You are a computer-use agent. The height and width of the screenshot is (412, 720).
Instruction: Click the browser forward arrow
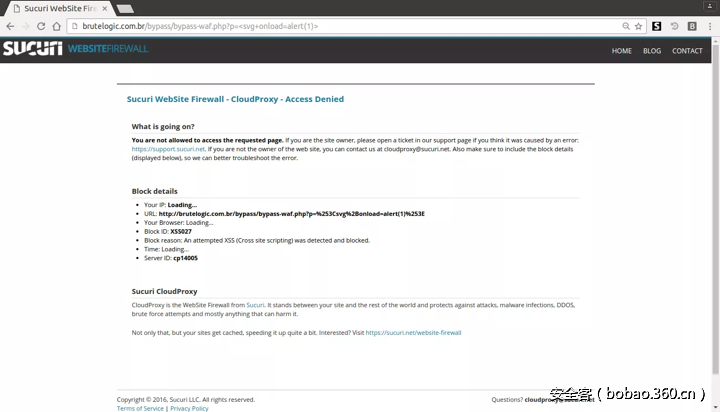(26, 26)
